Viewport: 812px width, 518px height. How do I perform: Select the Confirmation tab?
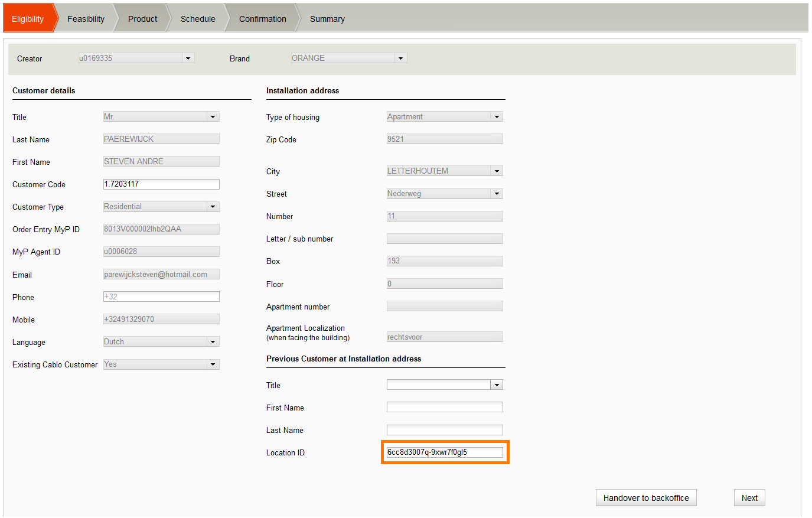pos(262,19)
